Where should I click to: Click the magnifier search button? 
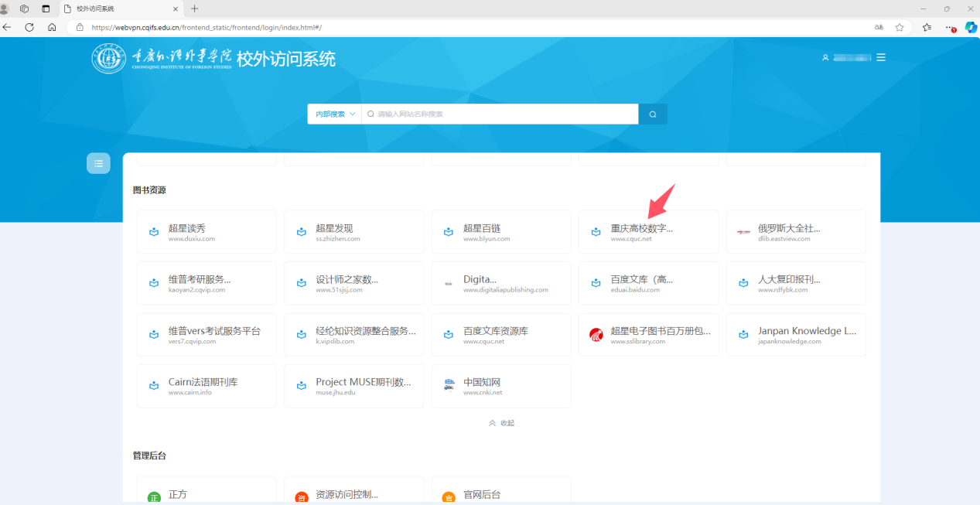(x=653, y=114)
